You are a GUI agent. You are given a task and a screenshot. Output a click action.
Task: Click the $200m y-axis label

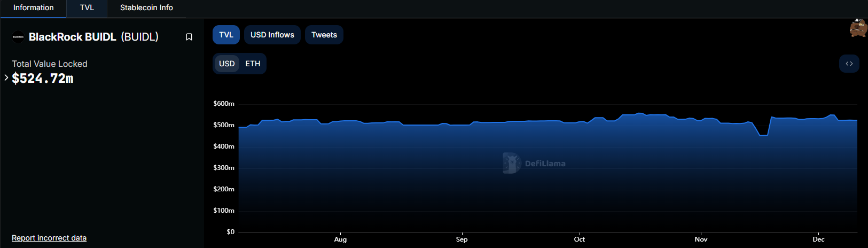224,189
